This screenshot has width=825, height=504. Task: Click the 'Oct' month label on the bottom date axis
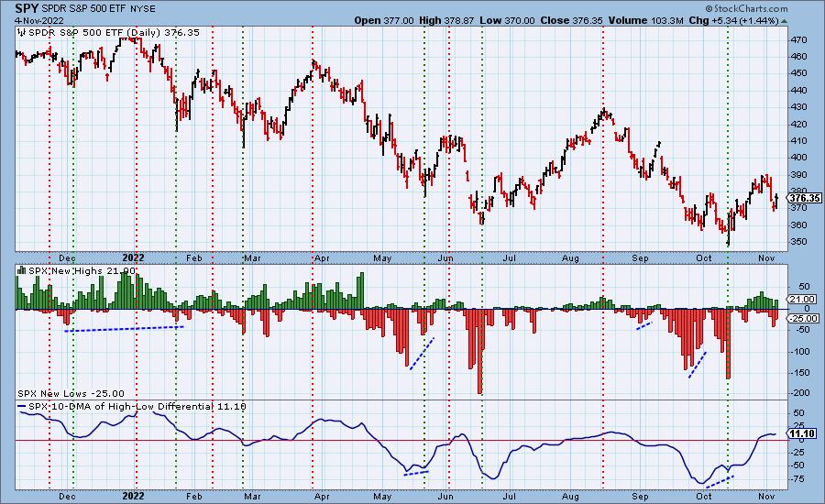pos(703,496)
